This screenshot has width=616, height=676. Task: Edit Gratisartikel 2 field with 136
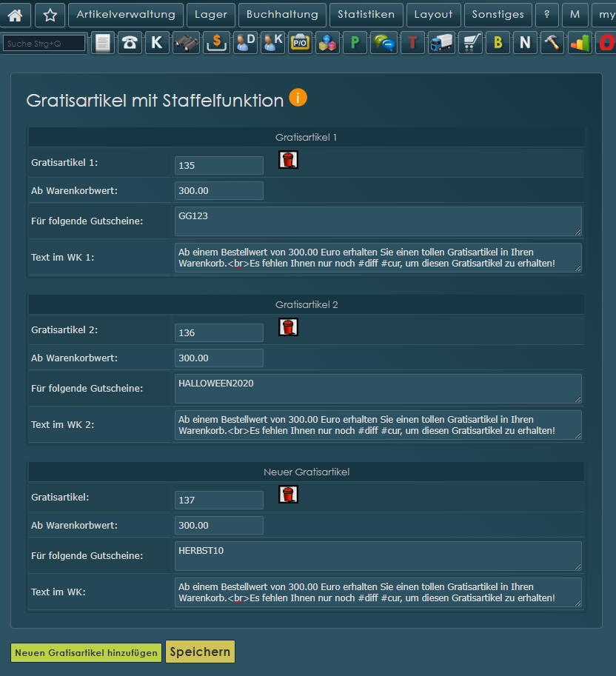[x=219, y=333]
